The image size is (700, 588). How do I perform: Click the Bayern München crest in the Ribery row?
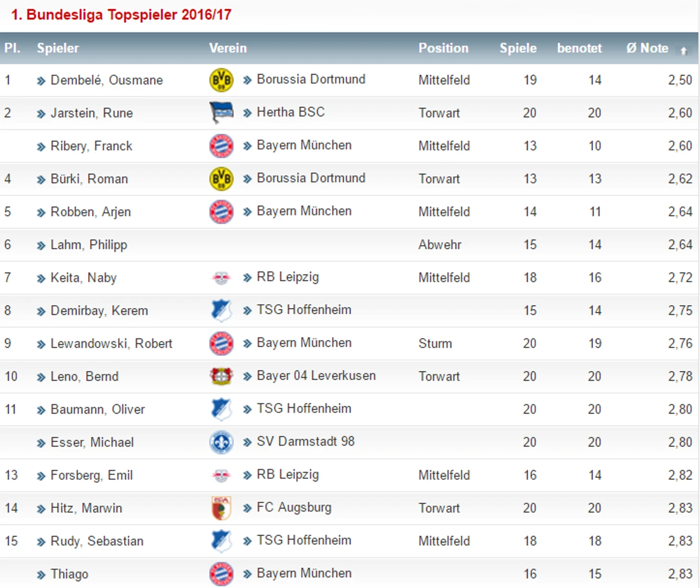tap(221, 146)
